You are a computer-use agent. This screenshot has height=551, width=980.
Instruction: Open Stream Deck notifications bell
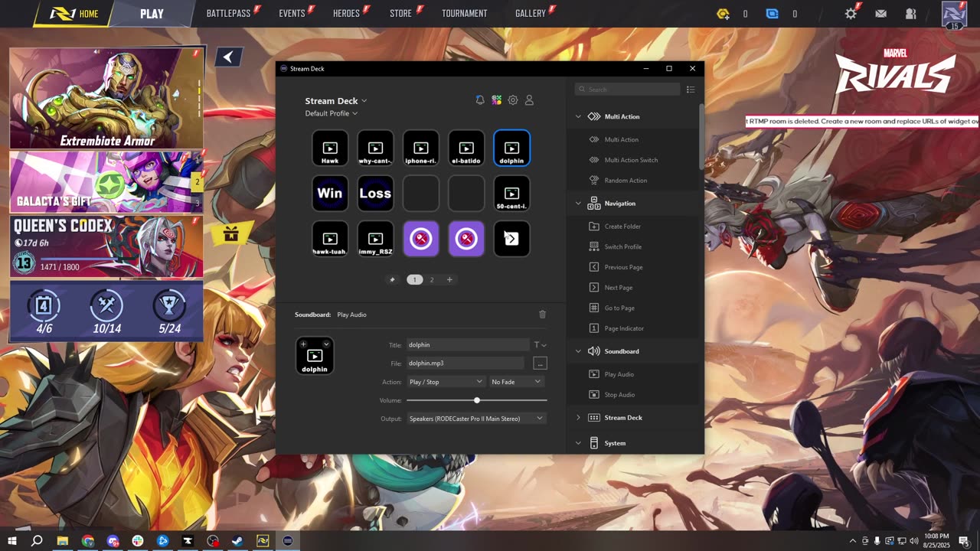480,100
